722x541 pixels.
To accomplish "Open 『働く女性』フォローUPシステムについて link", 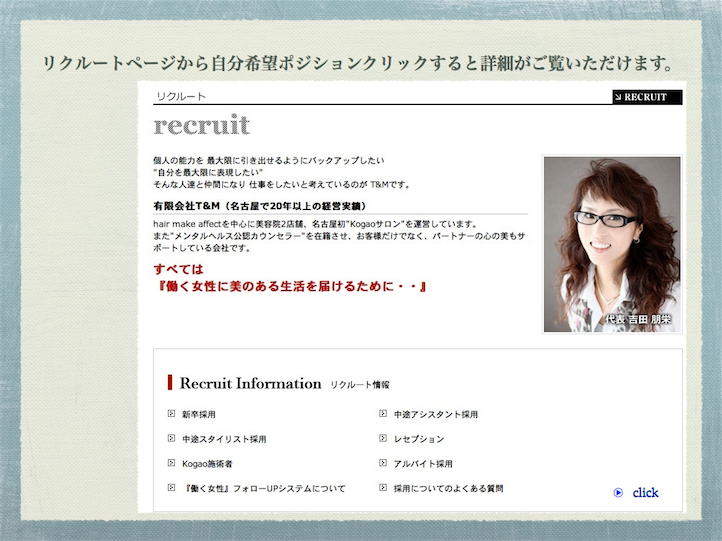I will coord(264,489).
